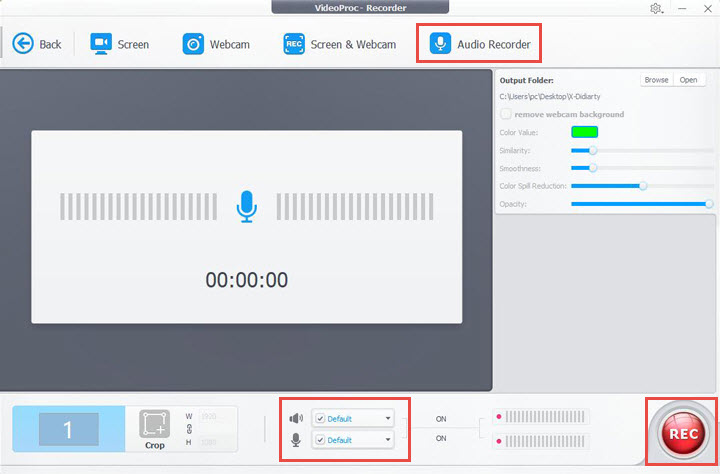Click the output path C:\Users\pc\Desktop\X-Didiarty
This screenshot has height=474, width=720.
[x=550, y=96]
